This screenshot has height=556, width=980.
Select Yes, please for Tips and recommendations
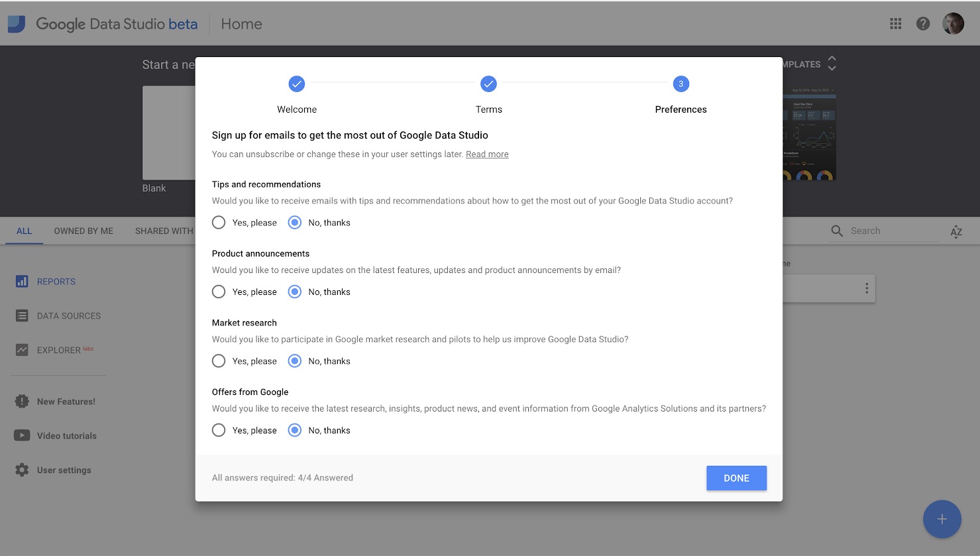pos(219,223)
